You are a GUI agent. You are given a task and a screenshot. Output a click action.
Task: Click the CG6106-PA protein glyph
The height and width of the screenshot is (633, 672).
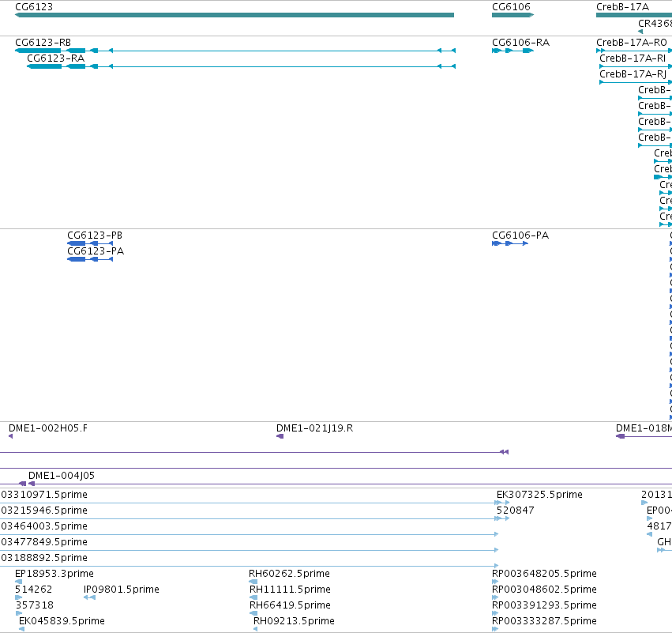tap(510, 243)
